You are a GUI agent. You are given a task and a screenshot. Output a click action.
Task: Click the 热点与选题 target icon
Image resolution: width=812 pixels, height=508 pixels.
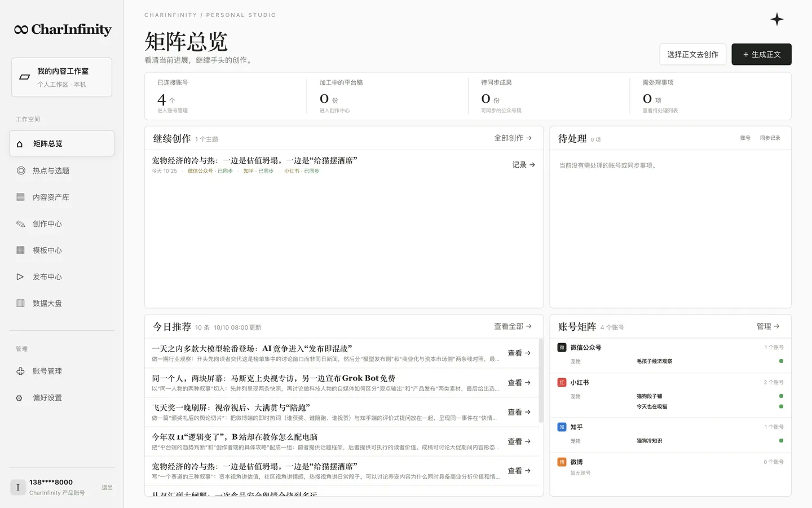click(21, 170)
